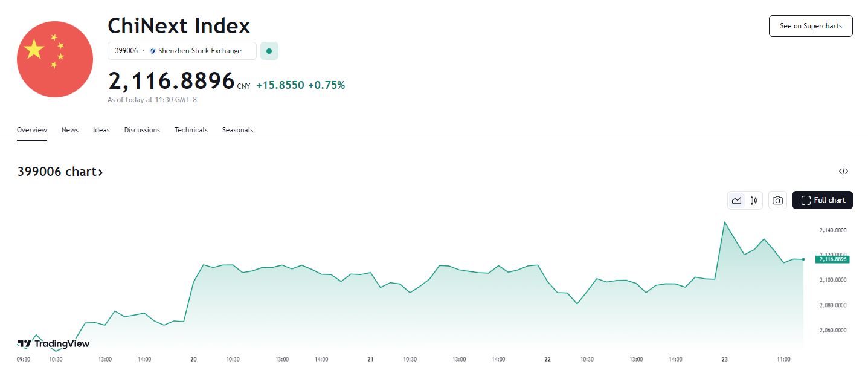The image size is (868, 373).
Task: Go to the Discussions tab
Action: [x=142, y=130]
